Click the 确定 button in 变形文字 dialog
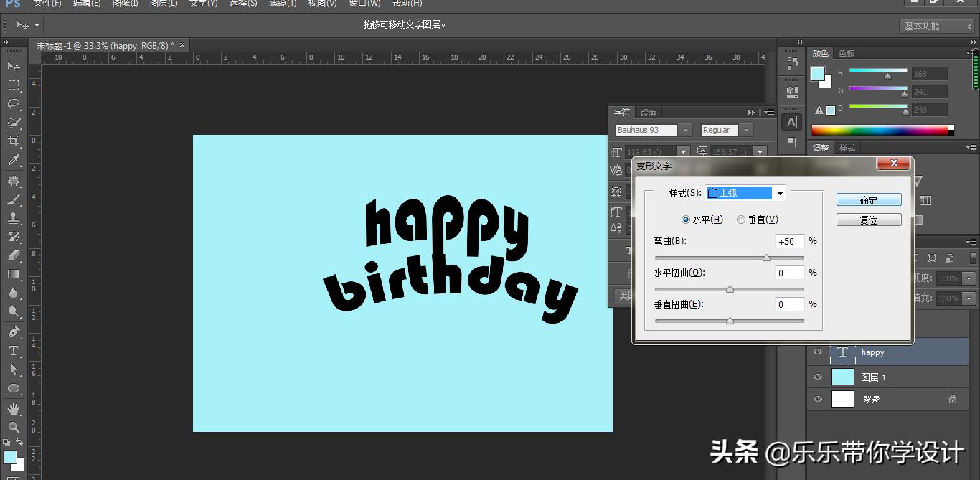 (868, 199)
